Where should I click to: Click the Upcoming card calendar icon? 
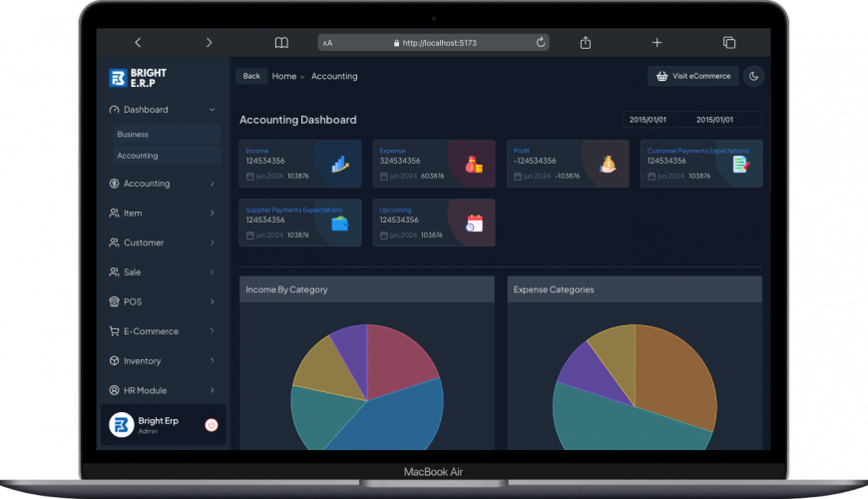tap(474, 224)
